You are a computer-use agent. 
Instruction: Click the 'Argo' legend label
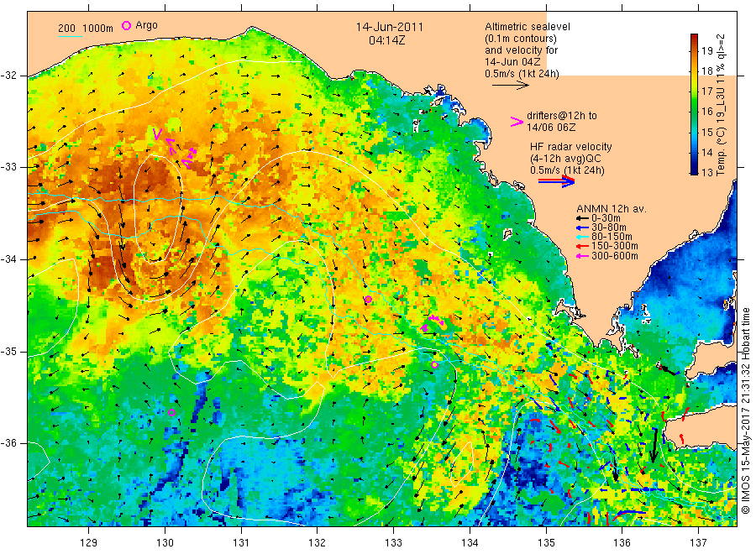(146, 25)
